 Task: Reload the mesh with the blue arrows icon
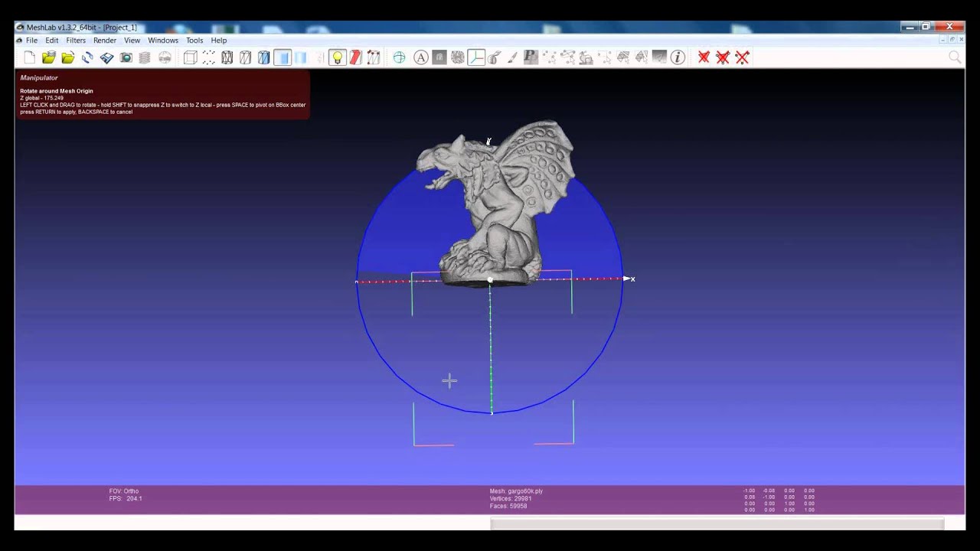coord(87,57)
